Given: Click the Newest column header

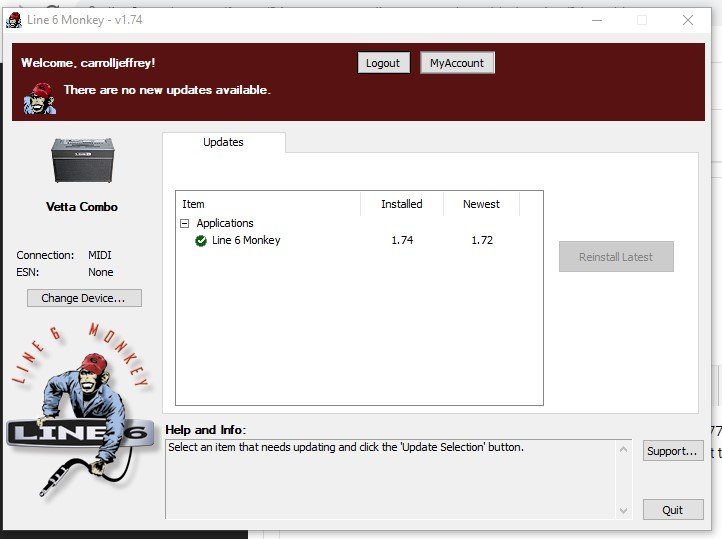Looking at the screenshot, I should tap(481, 204).
